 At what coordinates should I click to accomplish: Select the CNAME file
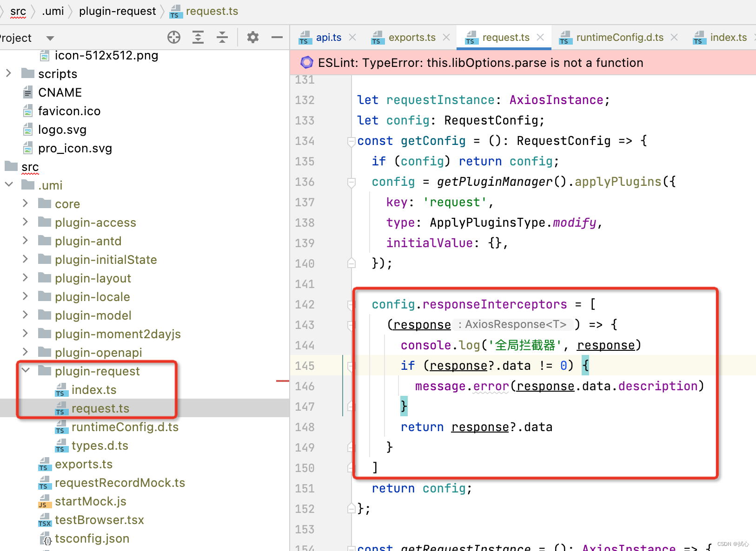[60, 92]
